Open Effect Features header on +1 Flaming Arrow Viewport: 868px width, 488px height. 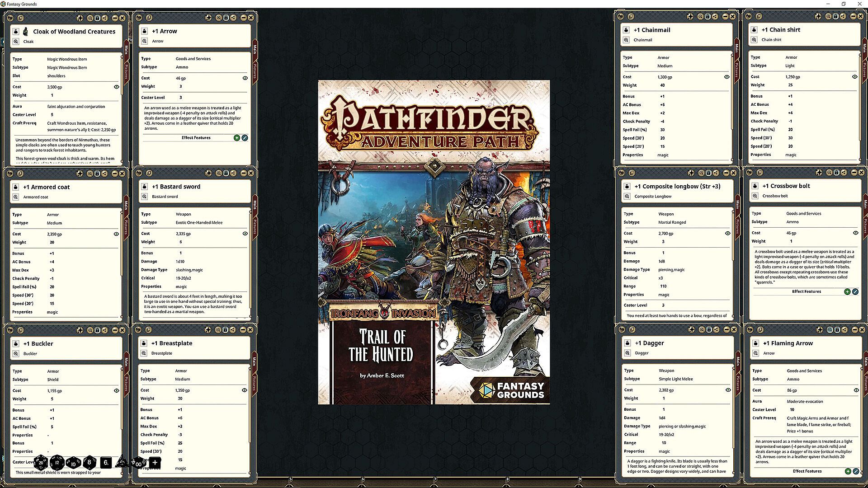coord(807,471)
